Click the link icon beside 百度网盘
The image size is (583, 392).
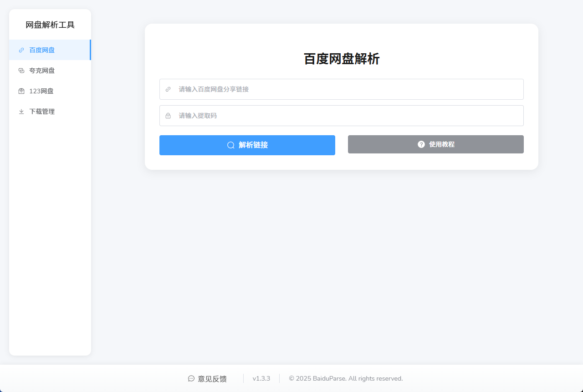(x=21, y=50)
